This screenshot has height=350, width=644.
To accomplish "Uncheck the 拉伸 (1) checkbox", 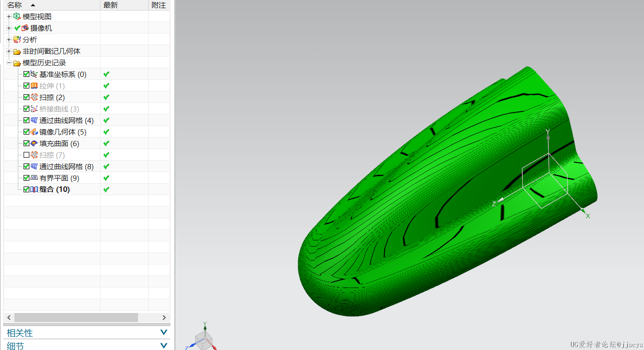I will click(26, 86).
